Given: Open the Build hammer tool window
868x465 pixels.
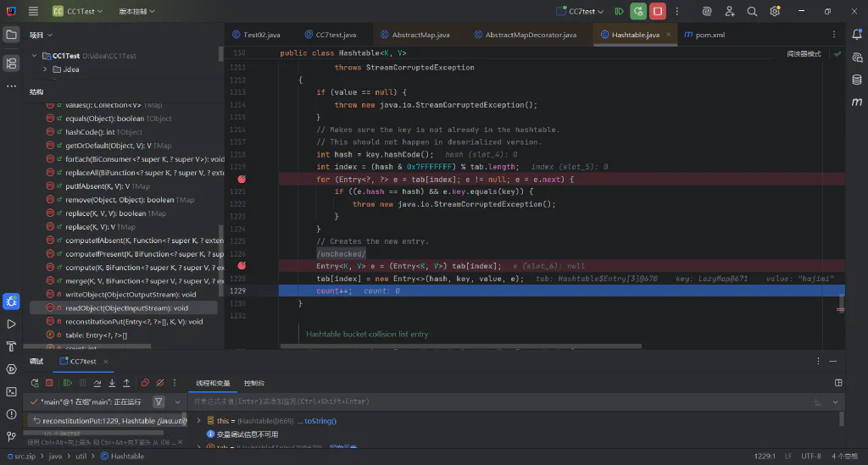Looking at the screenshot, I should coord(11,346).
